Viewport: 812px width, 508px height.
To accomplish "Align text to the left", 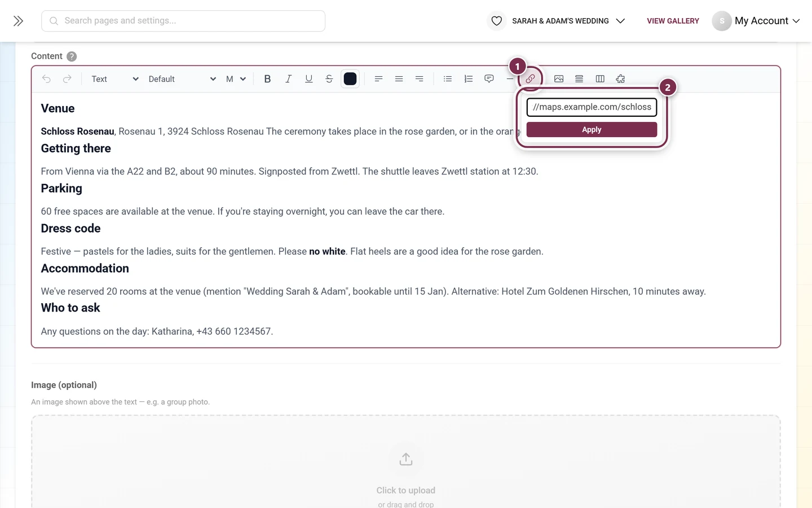I will tap(378, 79).
